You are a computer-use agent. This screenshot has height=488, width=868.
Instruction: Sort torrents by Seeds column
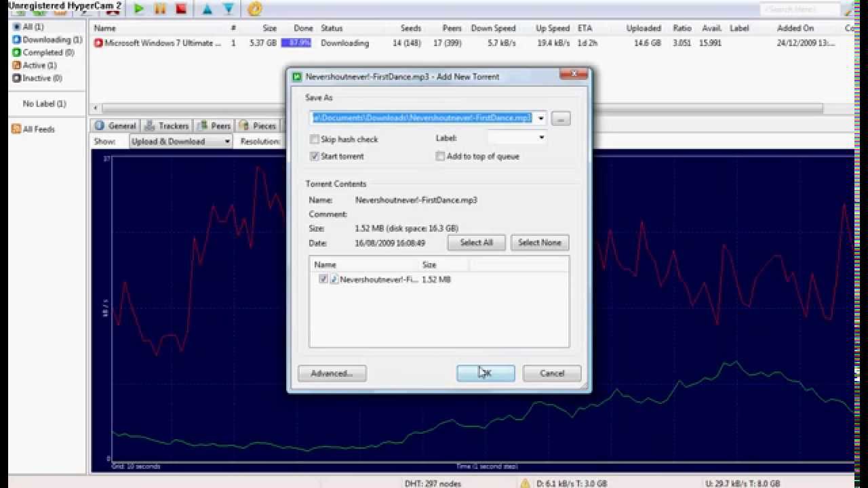411,28
